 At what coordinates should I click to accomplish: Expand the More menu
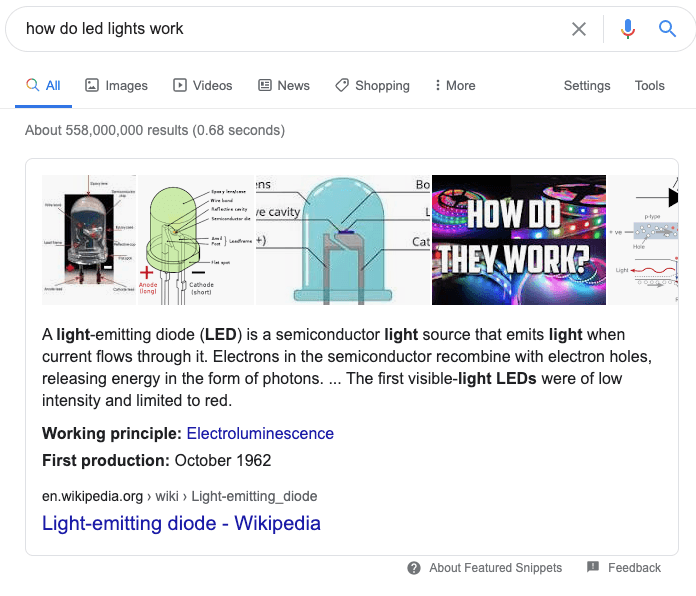coord(455,86)
